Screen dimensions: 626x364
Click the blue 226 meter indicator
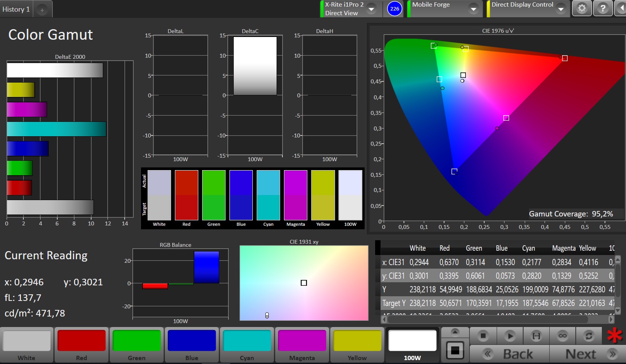click(395, 9)
